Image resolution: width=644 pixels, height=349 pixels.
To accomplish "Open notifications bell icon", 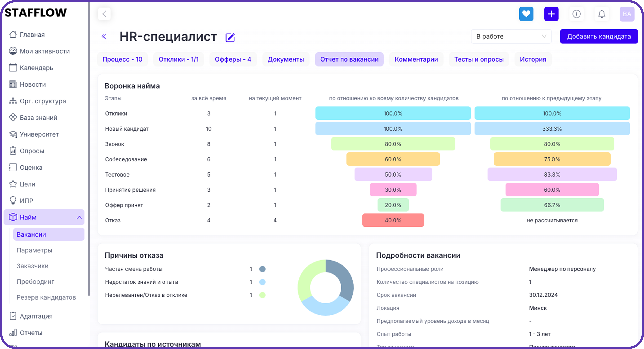I will click(x=601, y=14).
